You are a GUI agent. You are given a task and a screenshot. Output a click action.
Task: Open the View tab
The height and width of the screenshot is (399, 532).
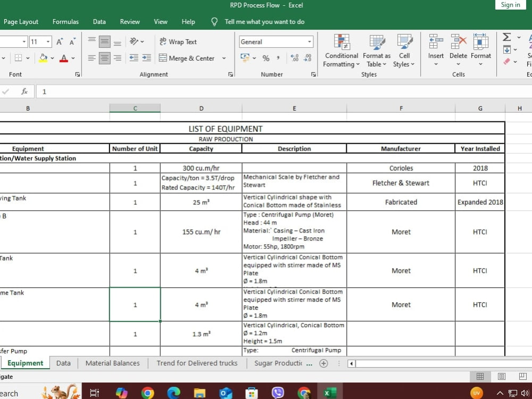click(x=161, y=22)
